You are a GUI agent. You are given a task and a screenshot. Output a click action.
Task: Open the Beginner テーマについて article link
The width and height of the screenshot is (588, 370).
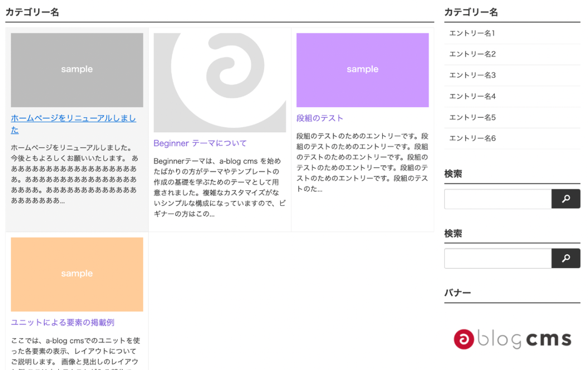[x=200, y=143]
